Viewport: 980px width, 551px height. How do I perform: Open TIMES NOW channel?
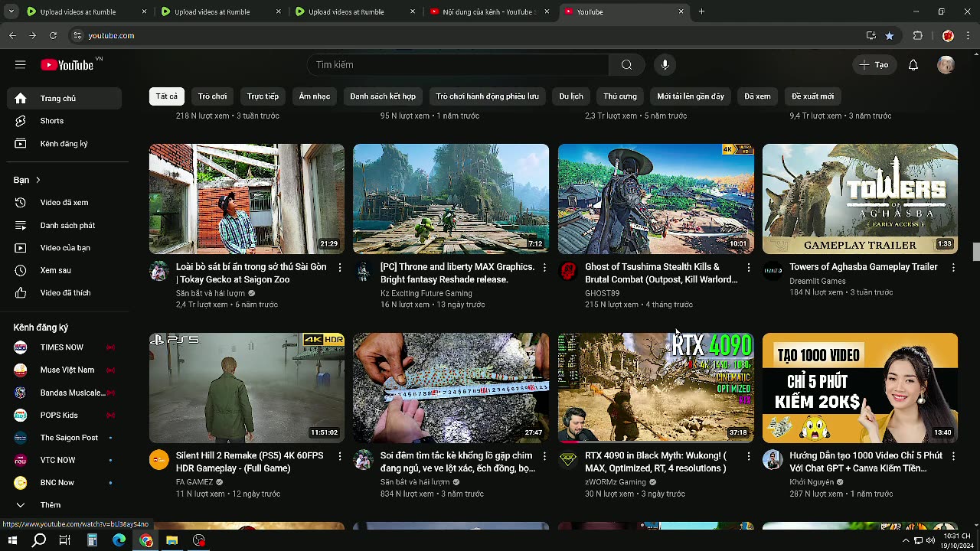[64, 347]
